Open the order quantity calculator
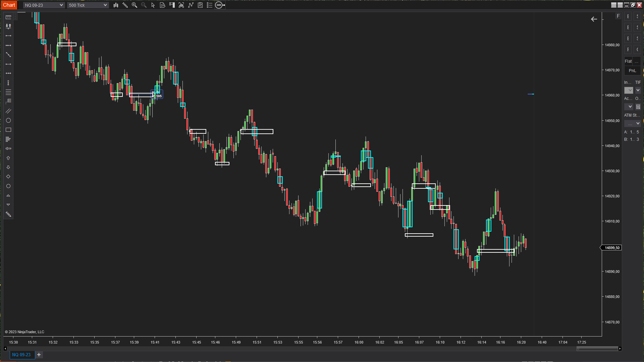This screenshot has width=644, height=362. 638,107
